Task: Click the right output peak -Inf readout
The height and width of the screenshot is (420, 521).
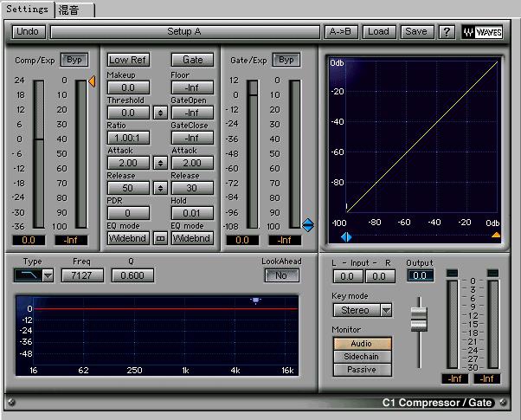Action: click(486, 378)
